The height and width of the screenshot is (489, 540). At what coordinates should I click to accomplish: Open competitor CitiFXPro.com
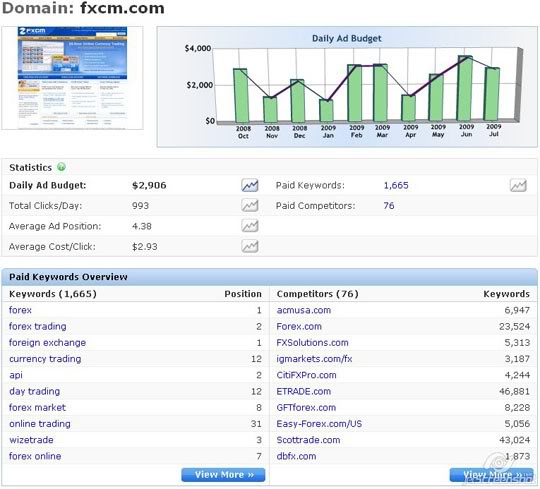pos(307,375)
